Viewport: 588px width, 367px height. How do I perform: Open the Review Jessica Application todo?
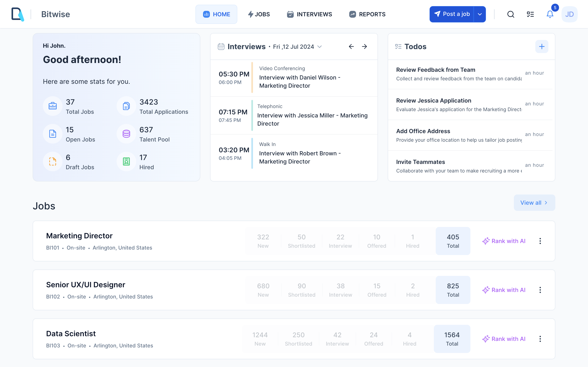click(x=434, y=100)
